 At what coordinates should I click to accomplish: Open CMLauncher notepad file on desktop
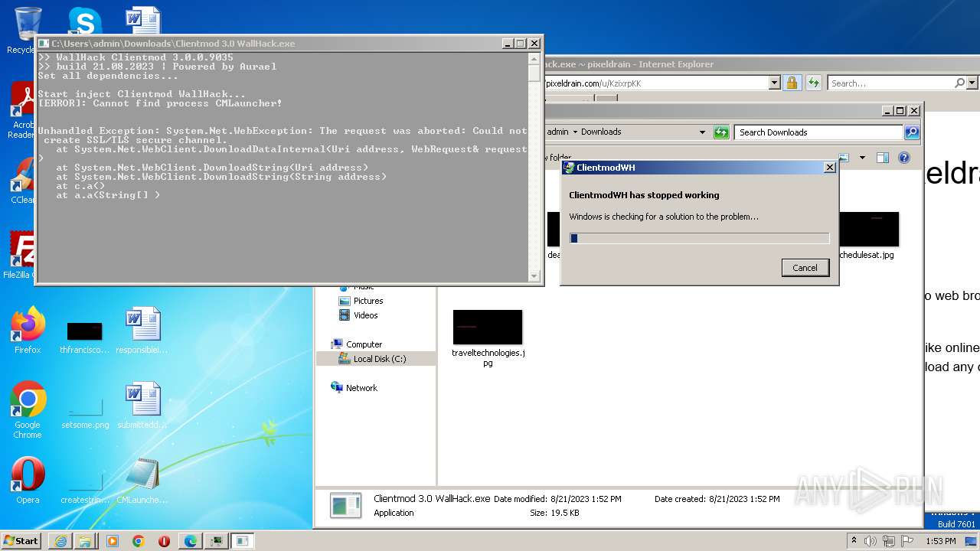coord(142,481)
